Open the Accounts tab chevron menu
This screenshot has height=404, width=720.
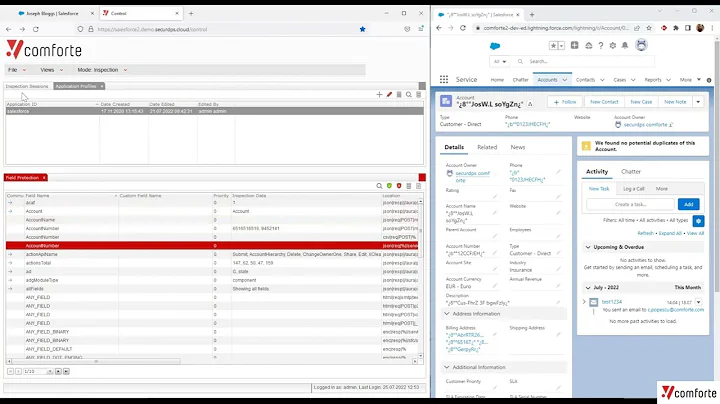(565, 80)
